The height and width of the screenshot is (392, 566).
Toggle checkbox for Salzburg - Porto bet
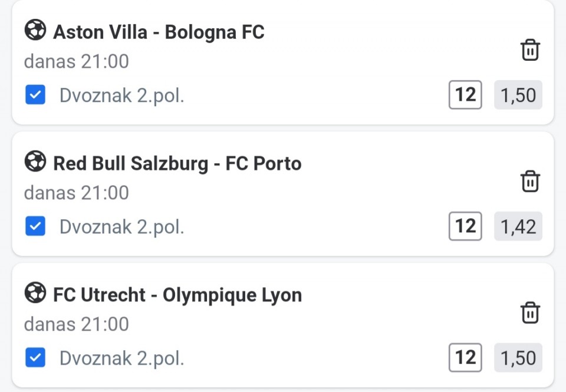click(x=35, y=226)
